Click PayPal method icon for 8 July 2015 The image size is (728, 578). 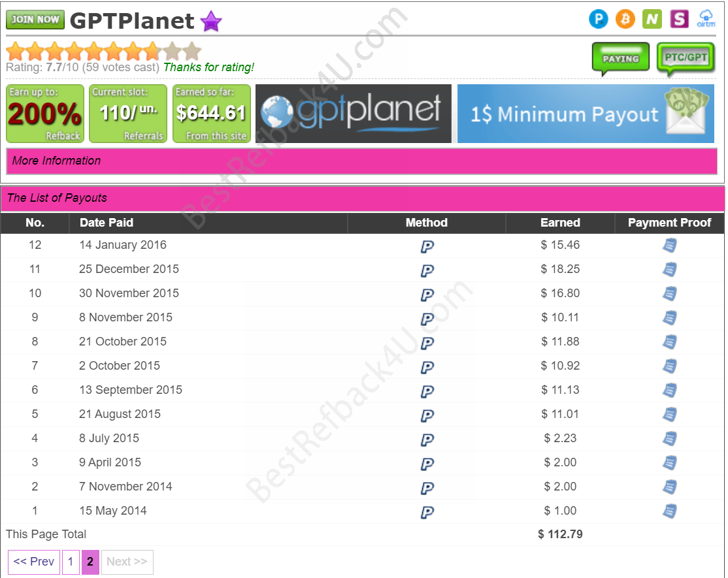(x=427, y=440)
